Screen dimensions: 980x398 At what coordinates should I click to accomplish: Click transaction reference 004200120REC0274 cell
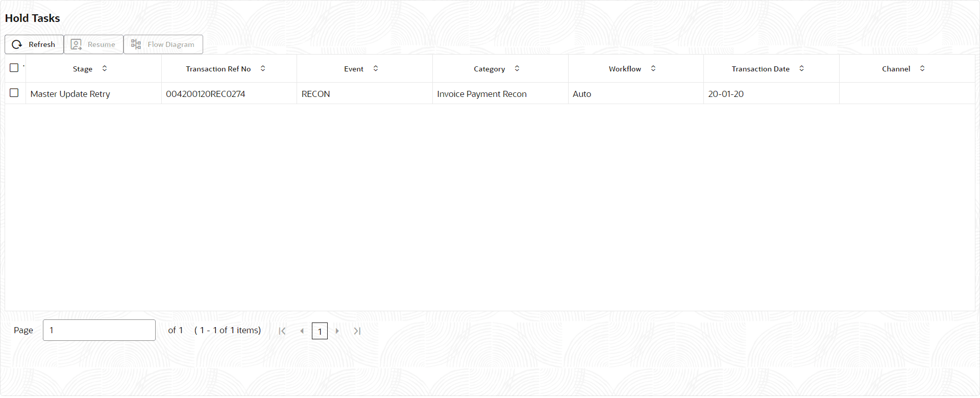[x=206, y=94]
